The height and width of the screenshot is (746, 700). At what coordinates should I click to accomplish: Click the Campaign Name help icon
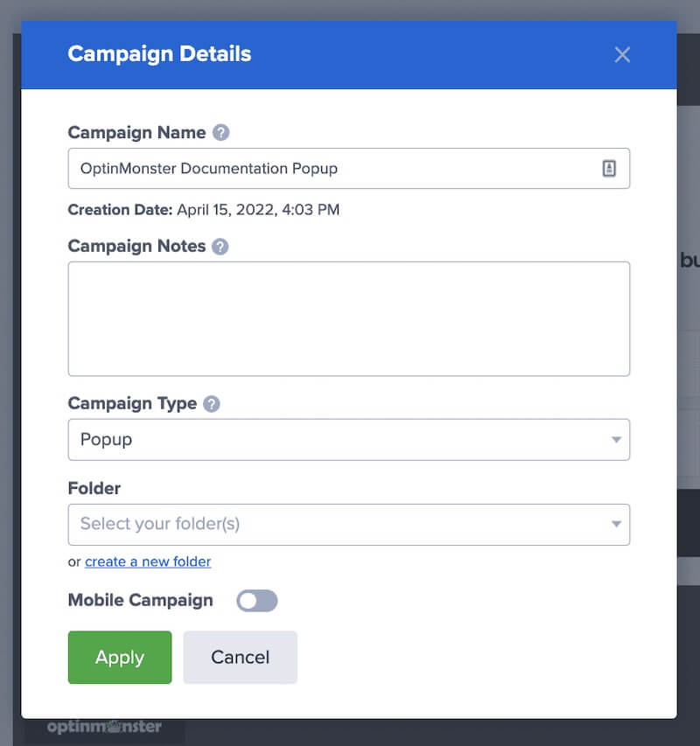[220, 132]
